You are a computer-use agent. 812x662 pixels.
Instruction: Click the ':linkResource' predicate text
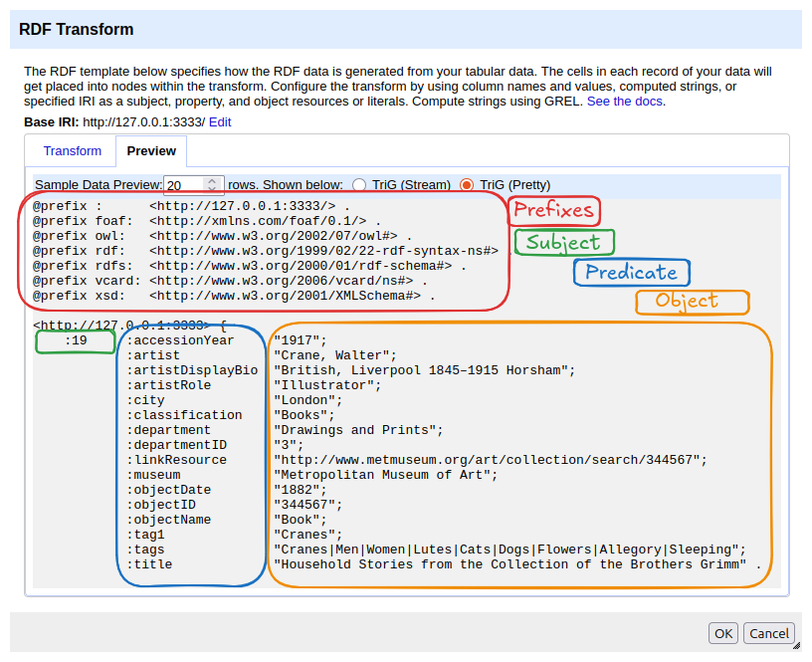tap(176, 460)
